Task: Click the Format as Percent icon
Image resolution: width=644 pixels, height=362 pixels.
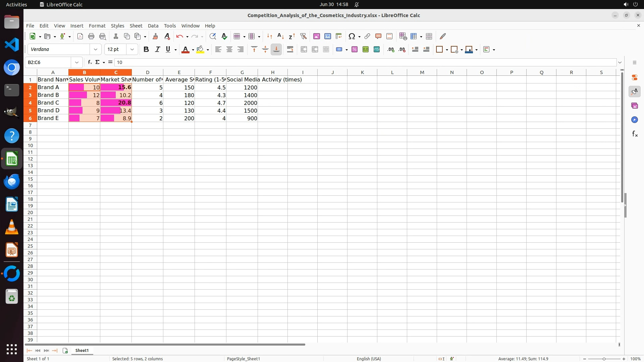Action: click(x=354, y=50)
